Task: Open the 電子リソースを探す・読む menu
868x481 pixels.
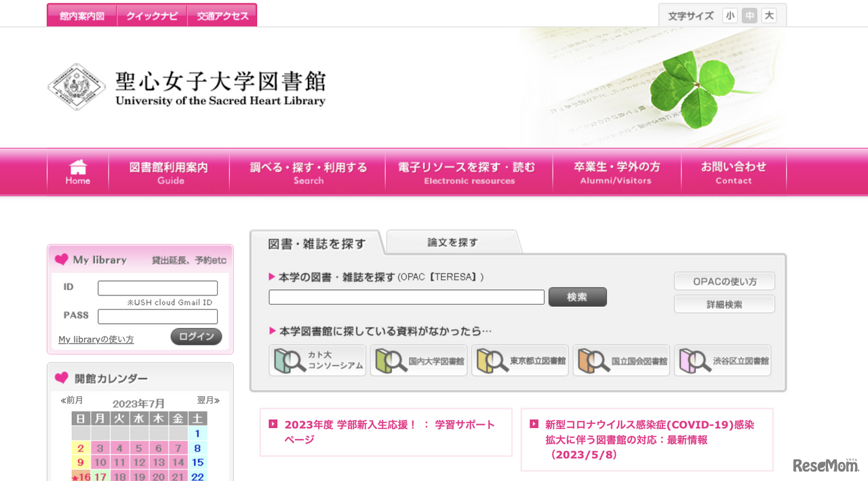Action: coord(469,172)
